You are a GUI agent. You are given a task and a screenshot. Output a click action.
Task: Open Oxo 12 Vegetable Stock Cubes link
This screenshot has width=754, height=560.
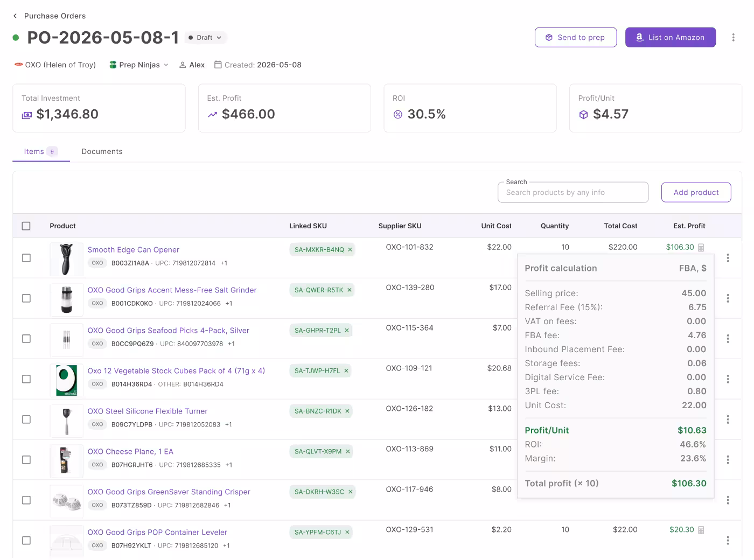pyautogui.click(x=176, y=371)
